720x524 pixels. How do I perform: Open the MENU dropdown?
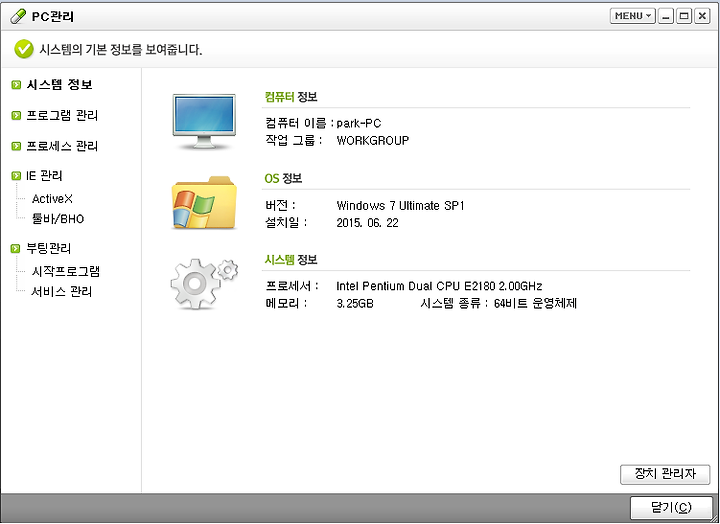[632, 16]
